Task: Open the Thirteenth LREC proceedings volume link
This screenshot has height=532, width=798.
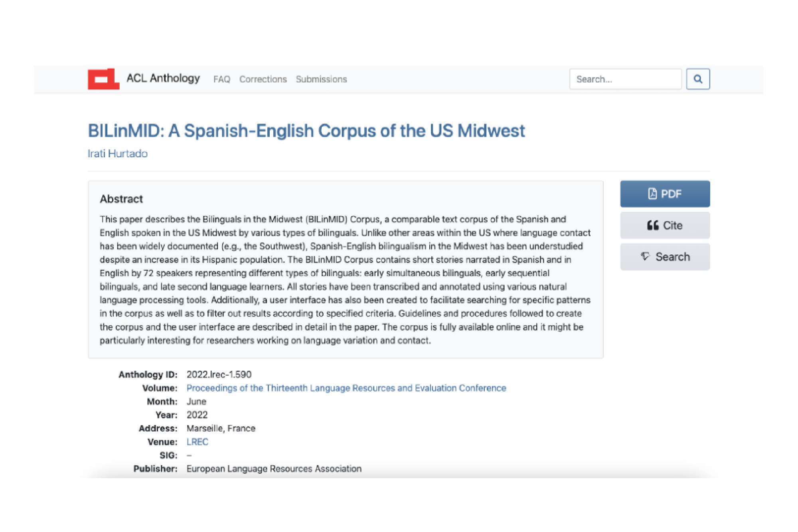Action: 346,388
